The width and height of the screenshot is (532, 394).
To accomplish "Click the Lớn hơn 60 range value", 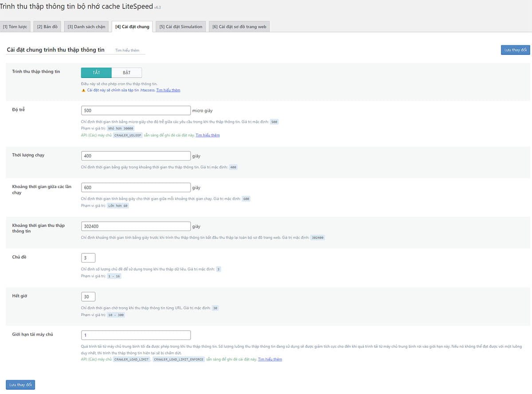I will click(118, 206).
